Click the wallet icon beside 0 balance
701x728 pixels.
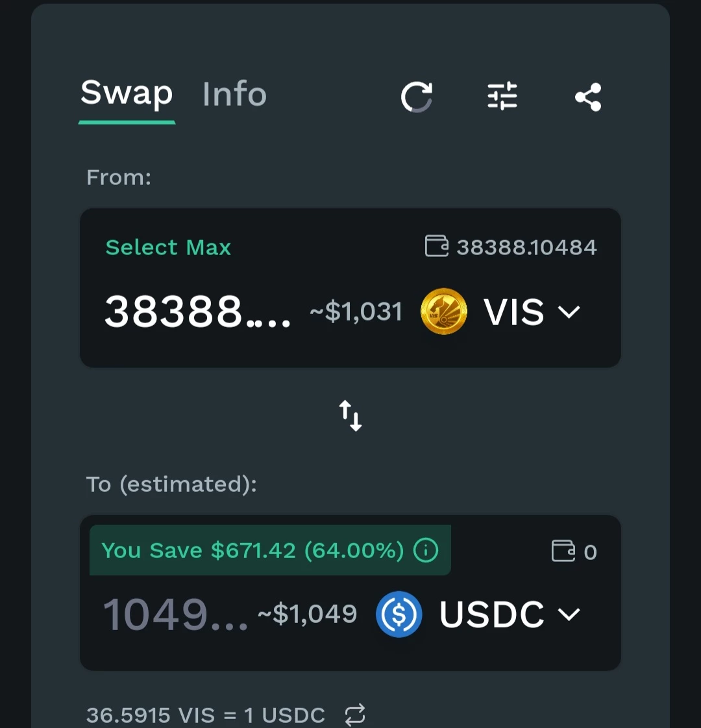coord(563,551)
